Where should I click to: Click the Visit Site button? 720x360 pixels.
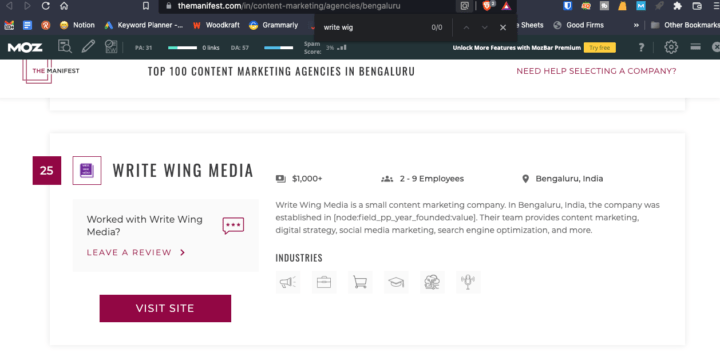coord(165,309)
